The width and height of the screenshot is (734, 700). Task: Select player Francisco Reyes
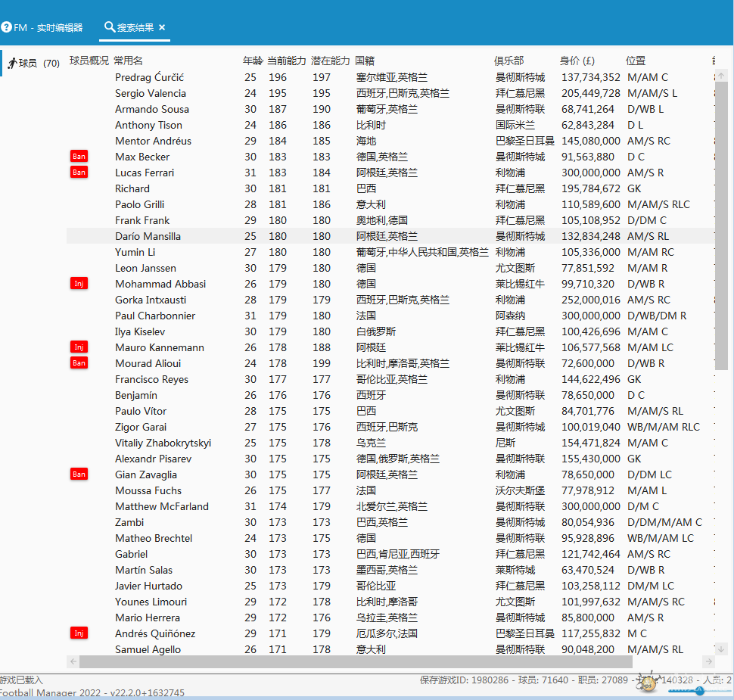151,380
